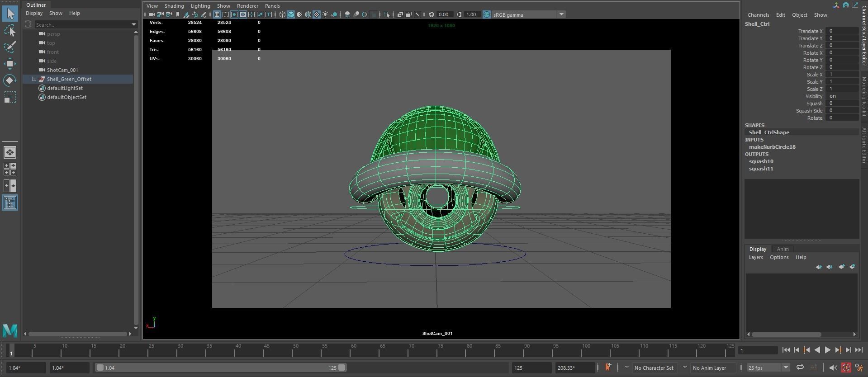Viewport: 868px width, 377px height.
Task: Jump to next keyframe
Action: (838, 350)
